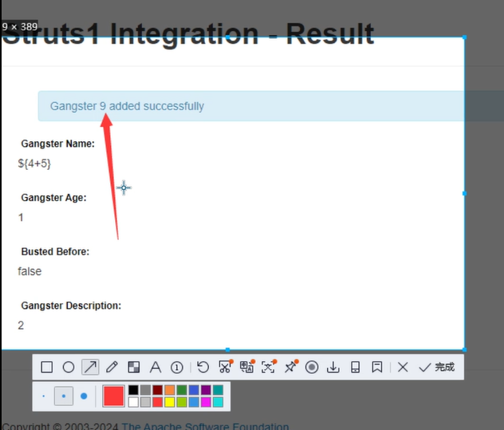
Task: Click the 'Gangster Age:' label
Action: (x=53, y=198)
